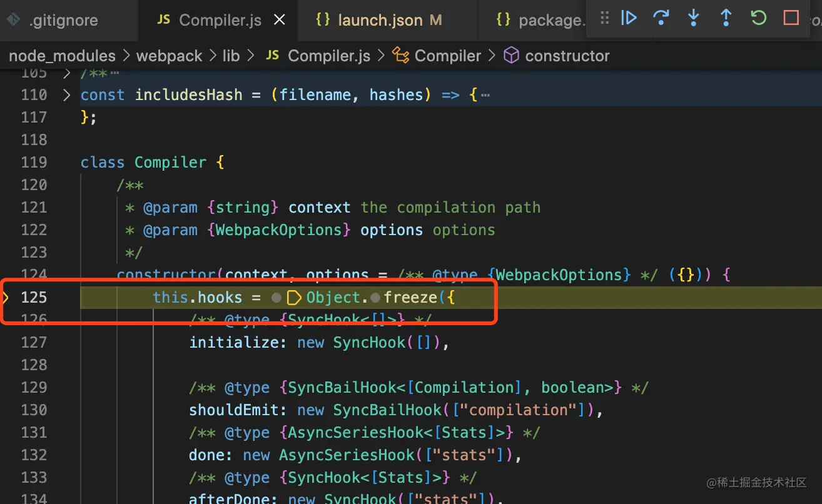
Task: Click the includesHash identifier
Action: [189, 95]
